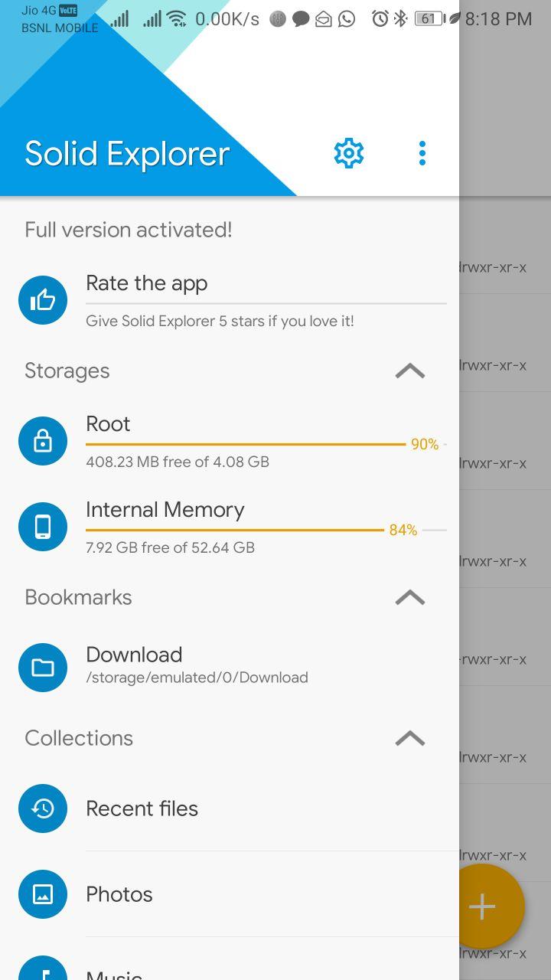Viewport: 551px width, 980px height.
Task: Select the Root storage lock icon
Action: [x=43, y=440]
